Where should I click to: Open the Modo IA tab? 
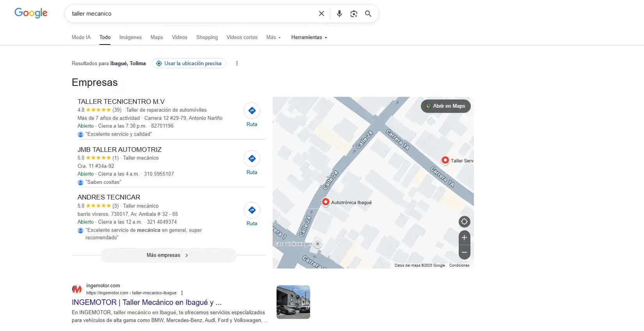[x=81, y=37]
